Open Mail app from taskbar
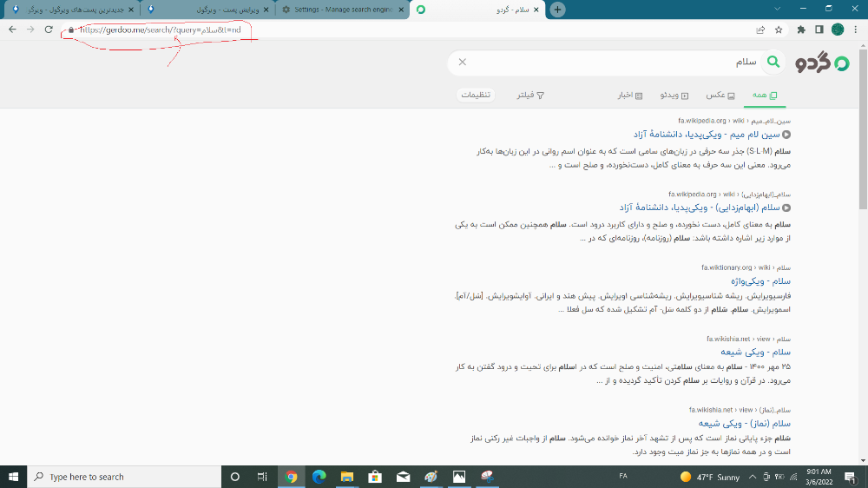The image size is (868, 488). click(403, 477)
